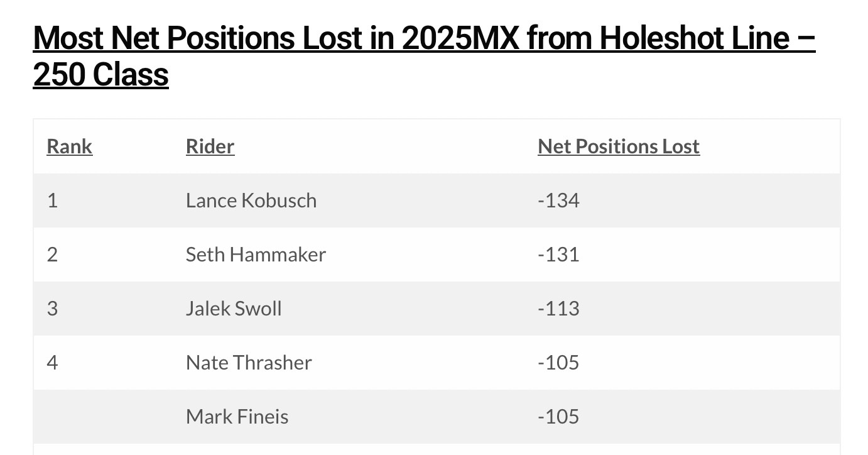Click Nate Thrasher's -105 value
The image size is (868, 455).
(x=558, y=363)
